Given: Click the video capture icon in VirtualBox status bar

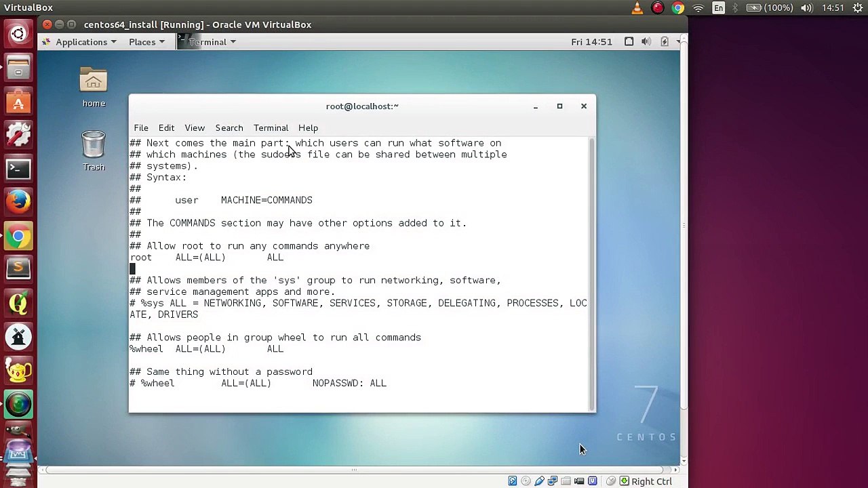Looking at the screenshot, I should pos(579,481).
